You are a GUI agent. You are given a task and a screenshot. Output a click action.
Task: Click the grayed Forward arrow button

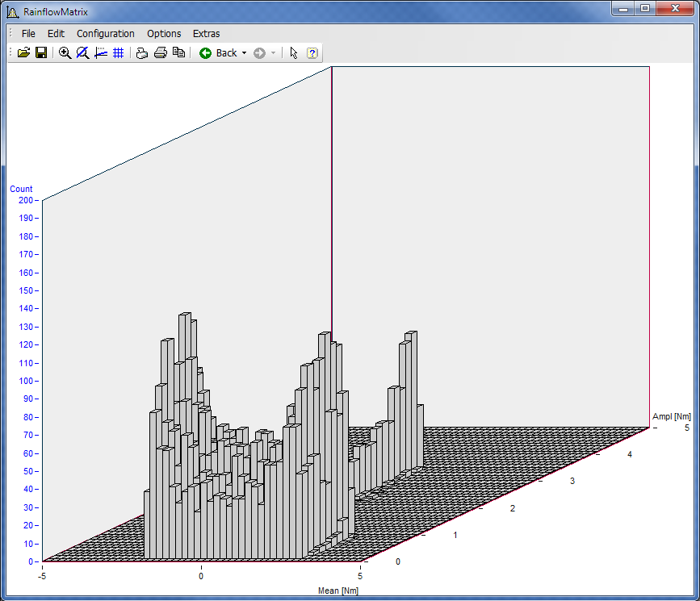[259, 53]
